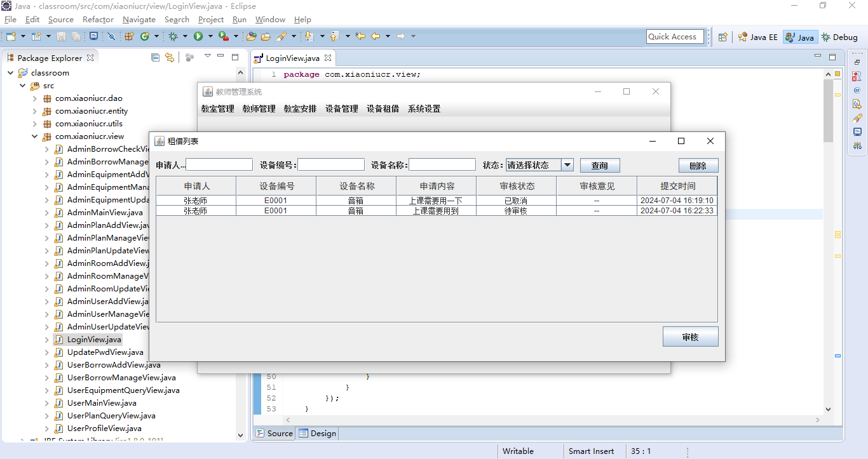Select the table row with status 待审核
The height and width of the screenshot is (459, 868).
(437, 211)
